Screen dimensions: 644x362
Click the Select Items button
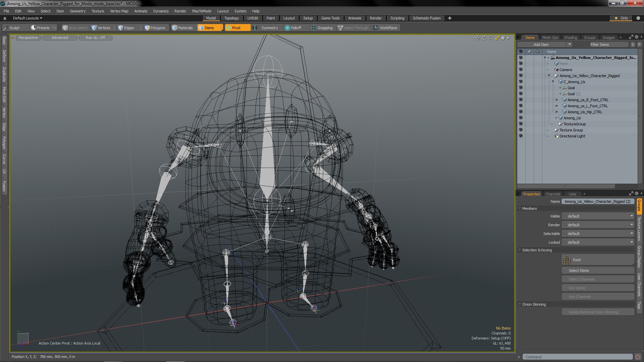pos(598,270)
